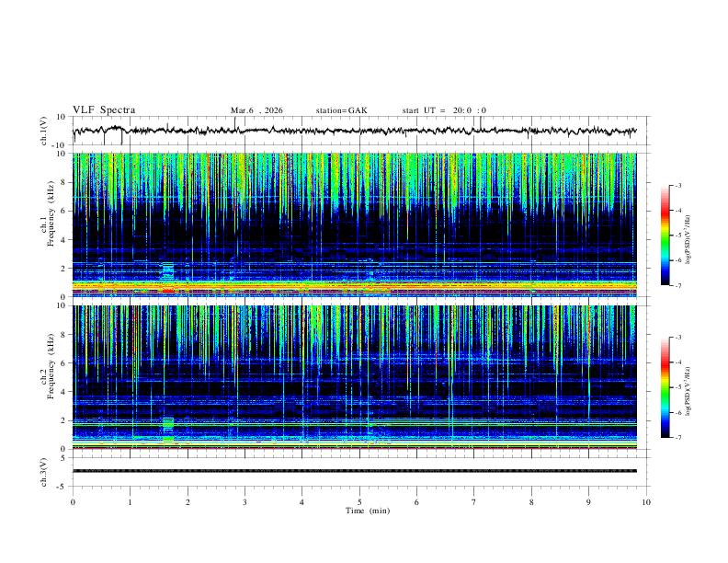Click the 'Time (min)' x-axis label

coord(368,511)
